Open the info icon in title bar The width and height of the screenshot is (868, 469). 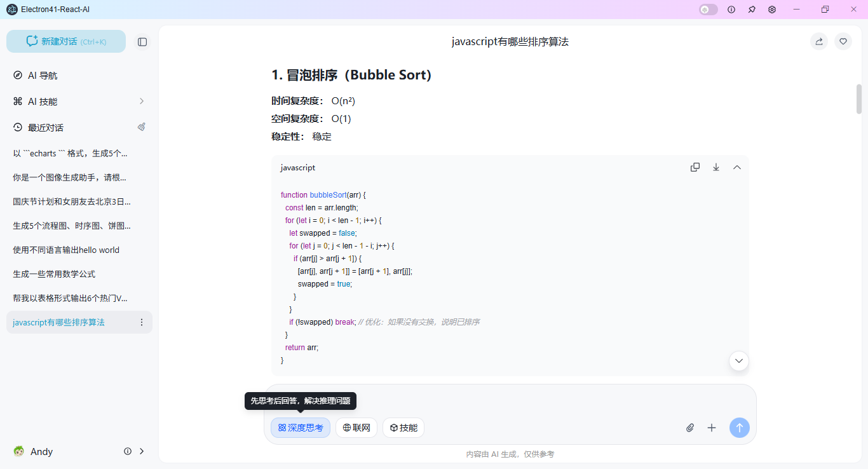tap(731, 10)
